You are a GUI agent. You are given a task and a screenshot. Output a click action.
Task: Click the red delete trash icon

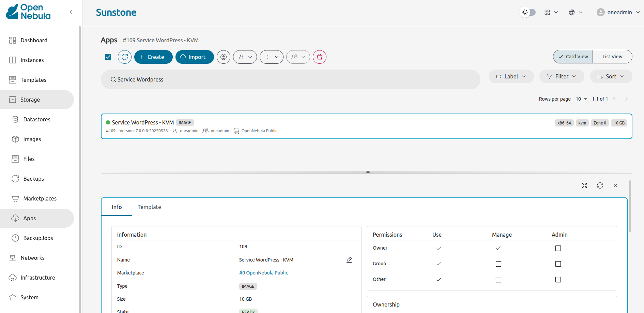pos(320,57)
